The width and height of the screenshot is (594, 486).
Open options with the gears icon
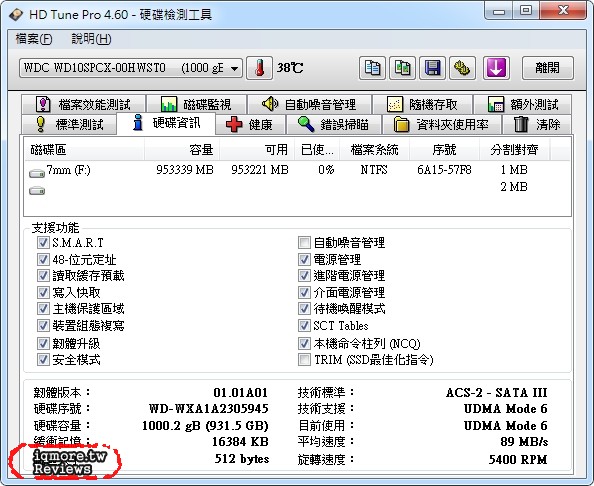click(462, 68)
